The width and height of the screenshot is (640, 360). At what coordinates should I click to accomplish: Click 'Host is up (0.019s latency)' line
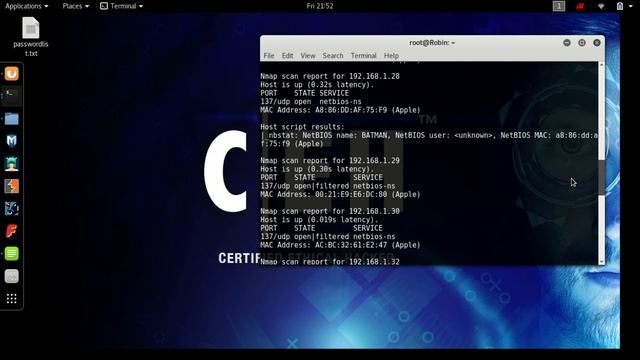pos(319,220)
